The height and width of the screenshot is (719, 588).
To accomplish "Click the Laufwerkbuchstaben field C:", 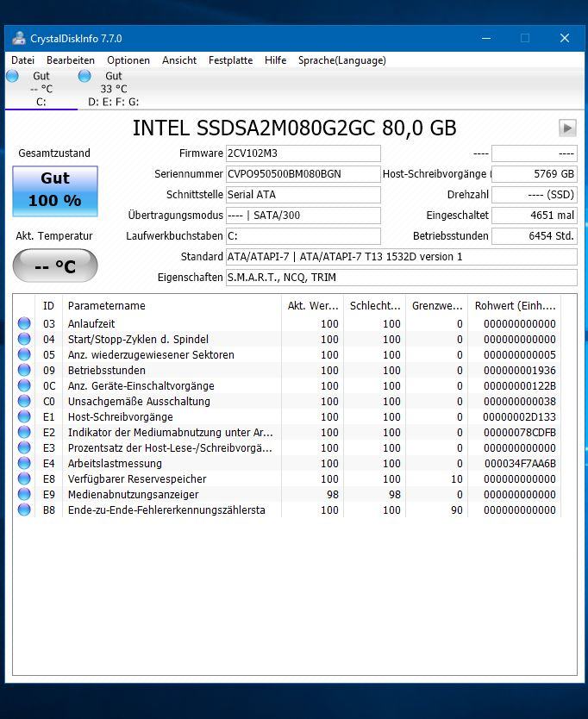I will pyautogui.click(x=303, y=236).
